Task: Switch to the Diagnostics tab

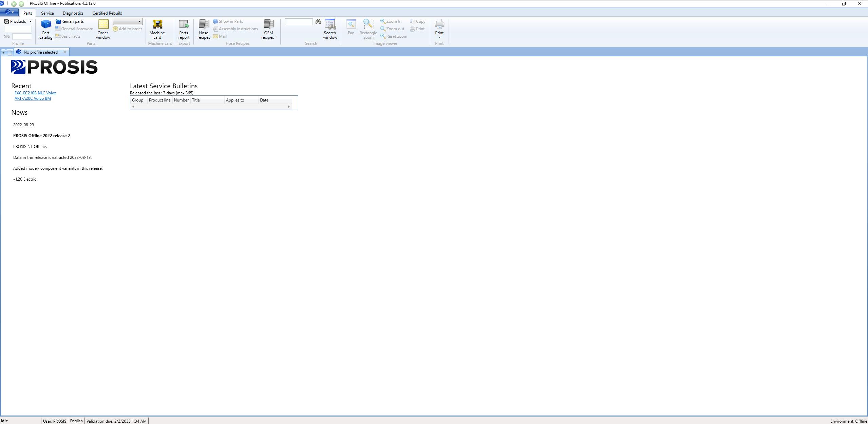Action: pos(73,13)
